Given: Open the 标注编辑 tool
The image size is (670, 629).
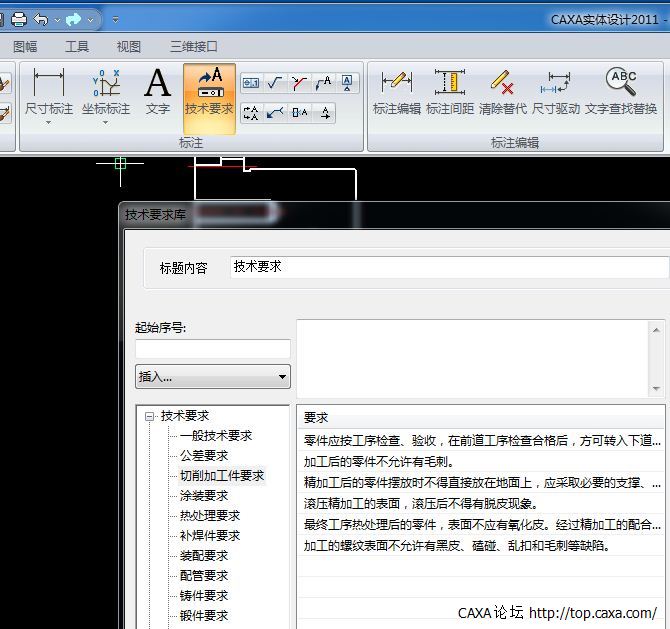Looking at the screenshot, I should 397,91.
